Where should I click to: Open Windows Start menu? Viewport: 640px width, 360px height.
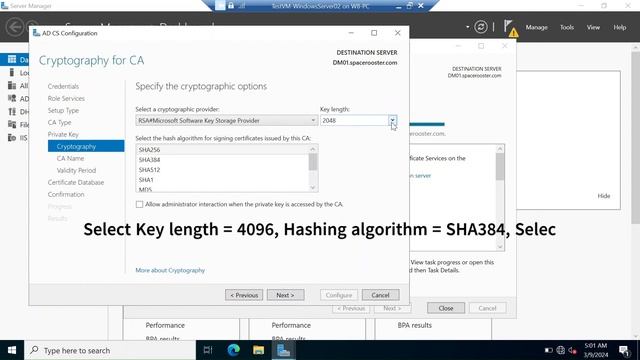click(x=12, y=350)
